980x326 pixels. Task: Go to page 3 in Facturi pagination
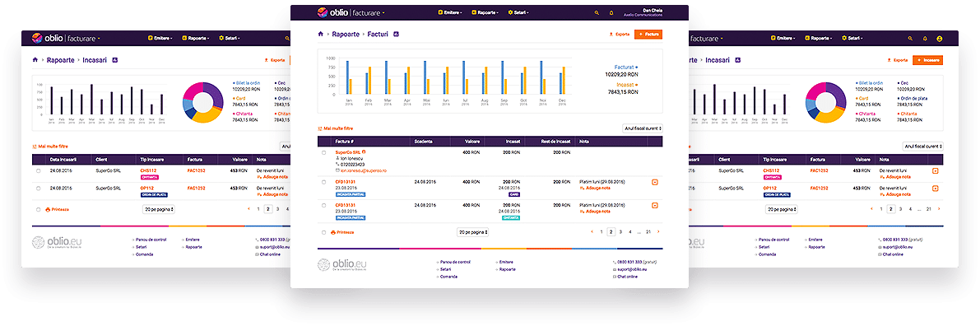(620, 231)
